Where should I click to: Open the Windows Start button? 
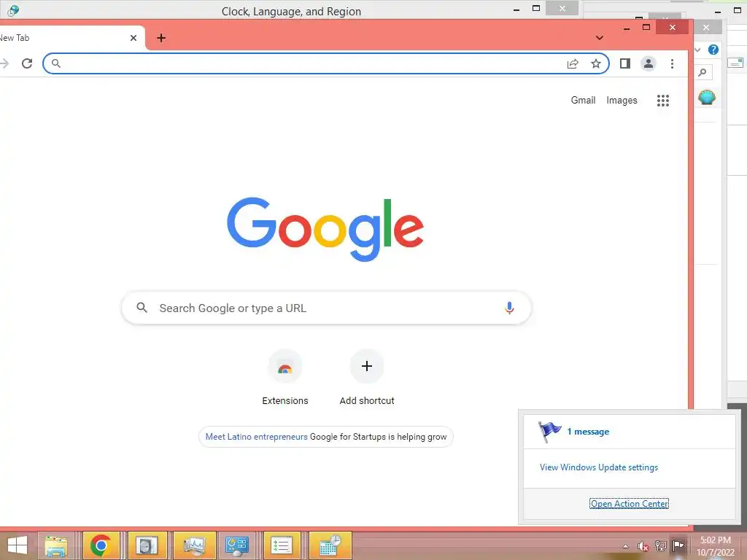(18, 545)
